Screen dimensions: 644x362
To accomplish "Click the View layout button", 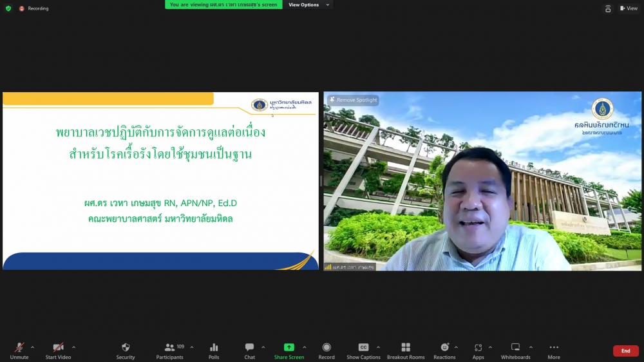I will tap(629, 8).
